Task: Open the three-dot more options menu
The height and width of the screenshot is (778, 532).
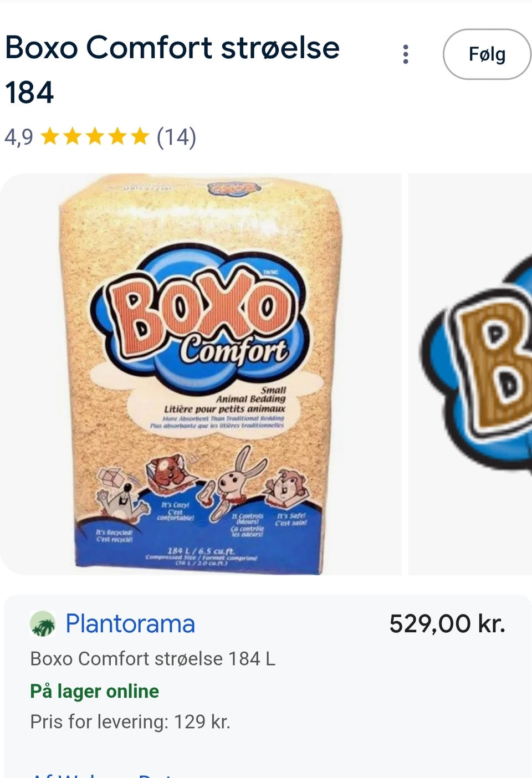Action: pos(406,54)
